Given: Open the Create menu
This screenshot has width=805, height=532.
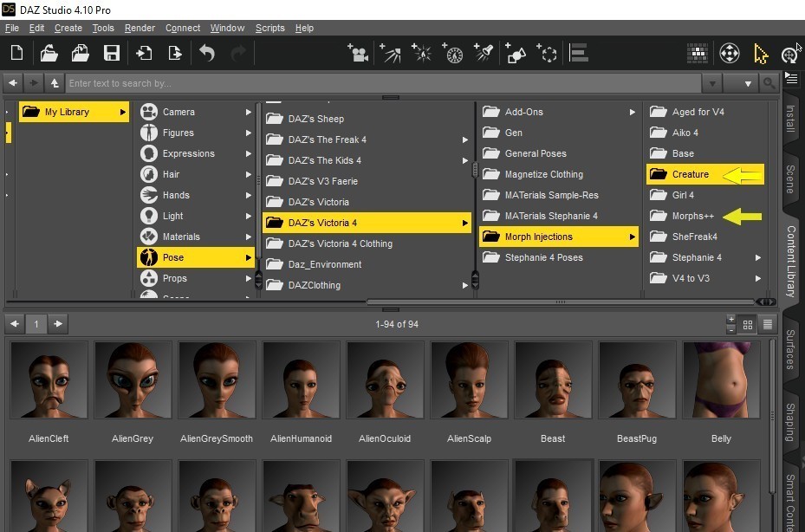Looking at the screenshot, I should (68, 29).
